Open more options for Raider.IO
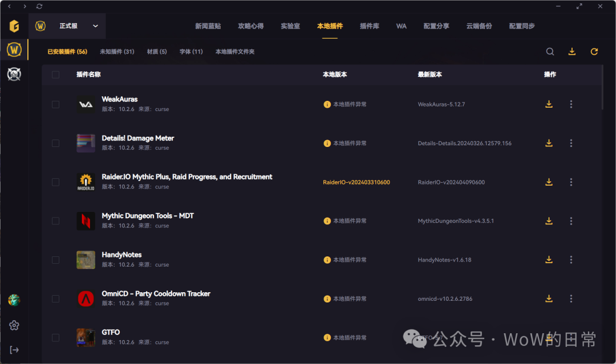 (571, 182)
